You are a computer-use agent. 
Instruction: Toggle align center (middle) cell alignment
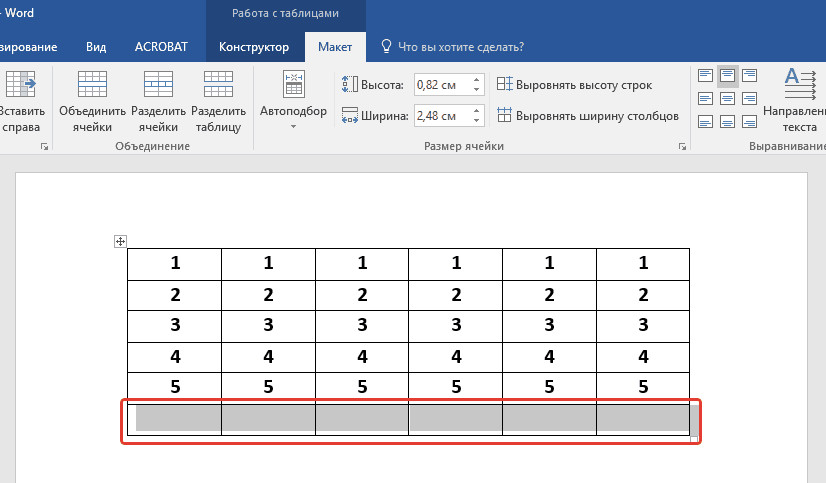[x=727, y=99]
